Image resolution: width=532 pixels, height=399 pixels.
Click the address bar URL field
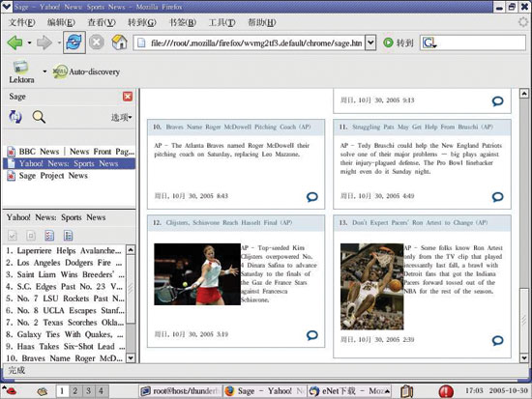point(249,43)
